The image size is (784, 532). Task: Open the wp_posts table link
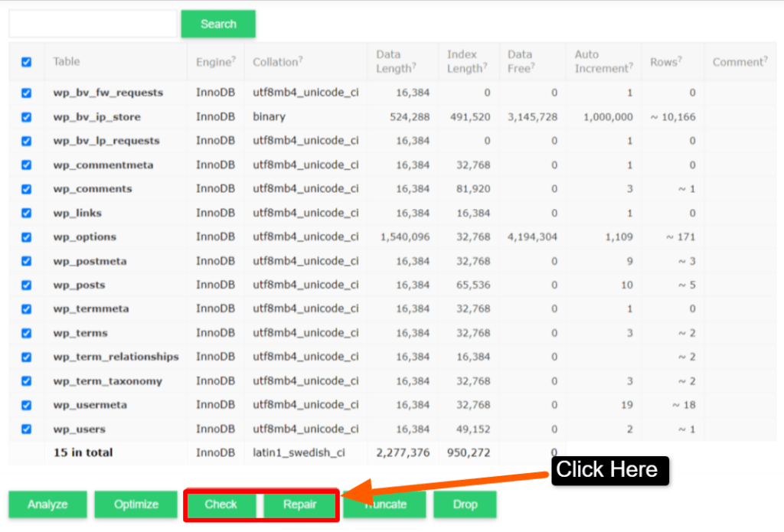coord(79,285)
